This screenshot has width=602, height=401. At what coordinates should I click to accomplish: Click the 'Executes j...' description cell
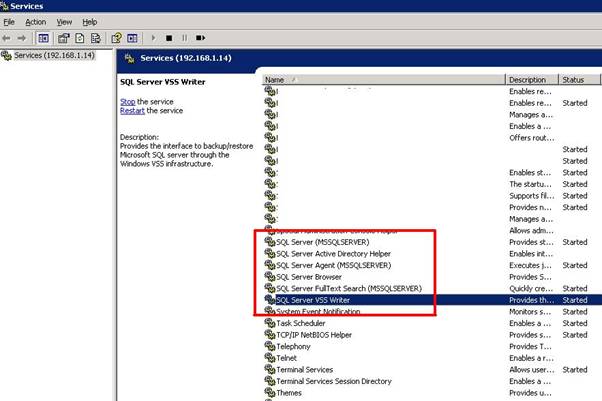tap(530, 265)
